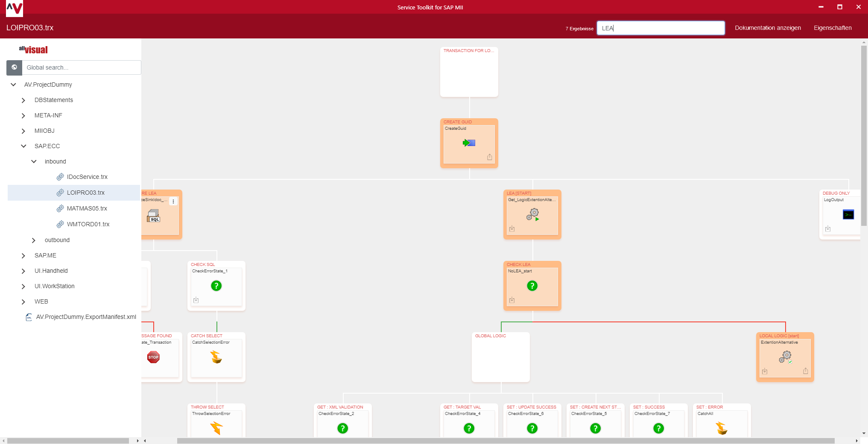This screenshot has height=444, width=868.
Task: Click the STOP sign icon in the terminate transaction node
Action: (153, 357)
